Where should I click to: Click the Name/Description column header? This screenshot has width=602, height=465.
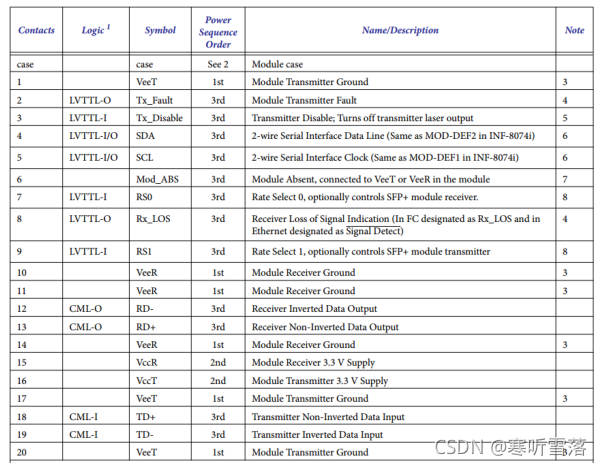pyautogui.click(x=400, y=30)
